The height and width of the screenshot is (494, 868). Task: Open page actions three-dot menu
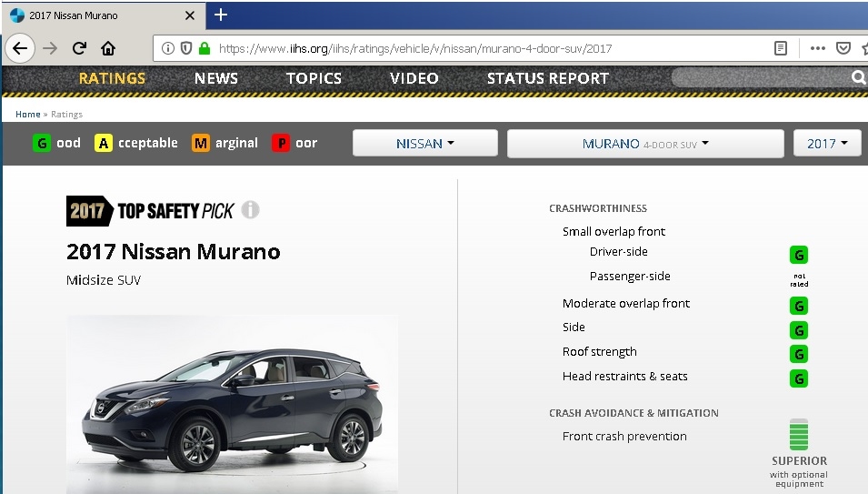[818, 48]
